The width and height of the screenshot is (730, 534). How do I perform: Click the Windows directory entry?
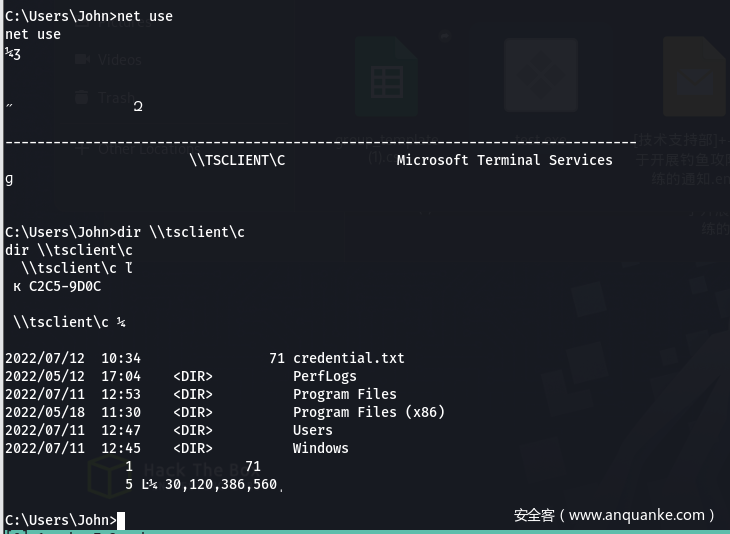tap(320, 448)
